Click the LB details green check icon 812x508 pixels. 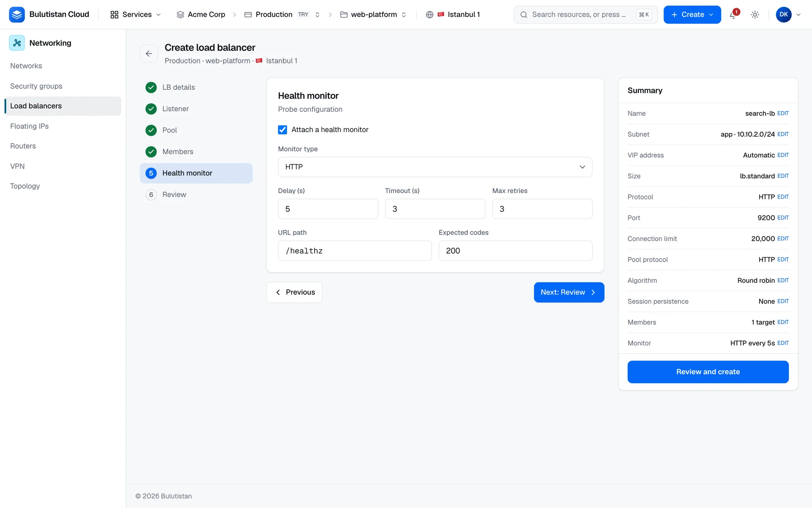151,87
